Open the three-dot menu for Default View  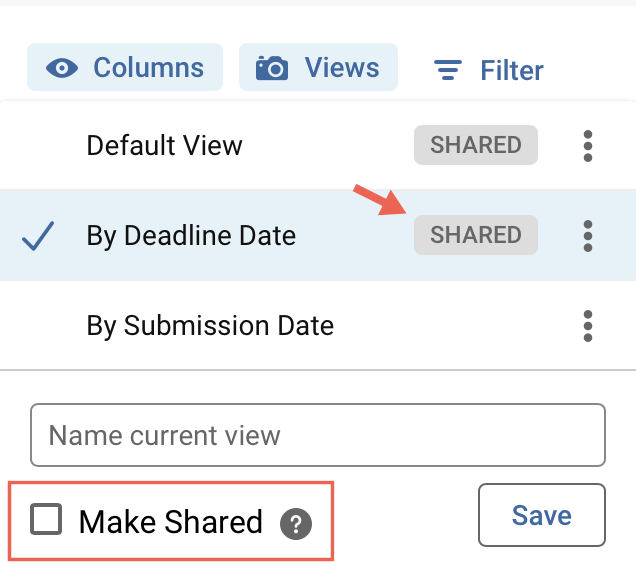[x=588, y=146]
